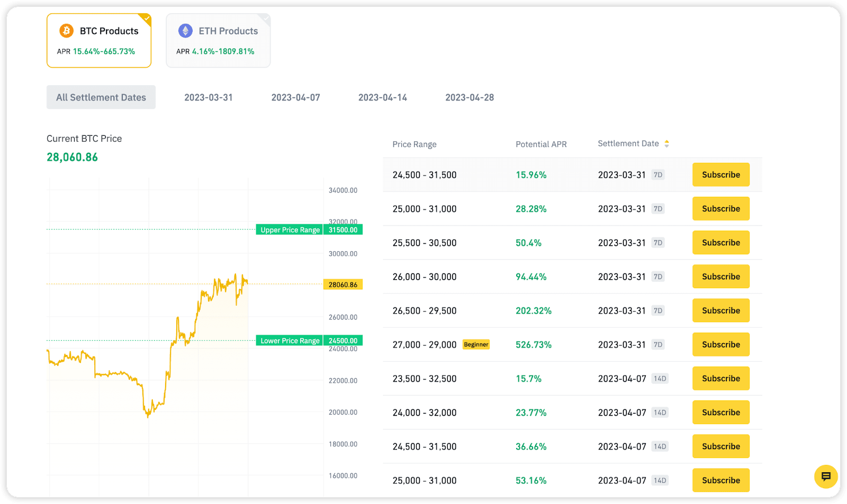Switch to All Settlement Dates tab
Screen dimensions: 847x504
(101, 97)
